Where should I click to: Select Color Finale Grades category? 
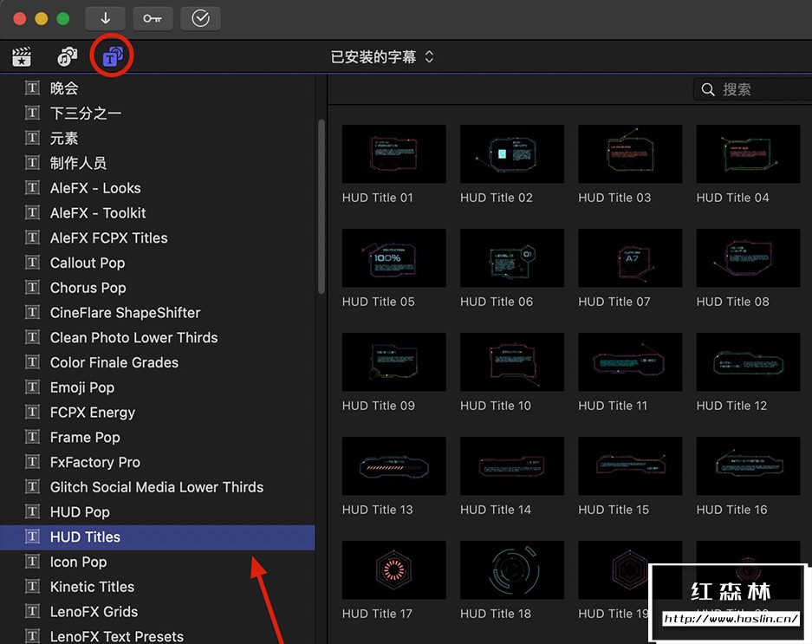click(158, 362)
